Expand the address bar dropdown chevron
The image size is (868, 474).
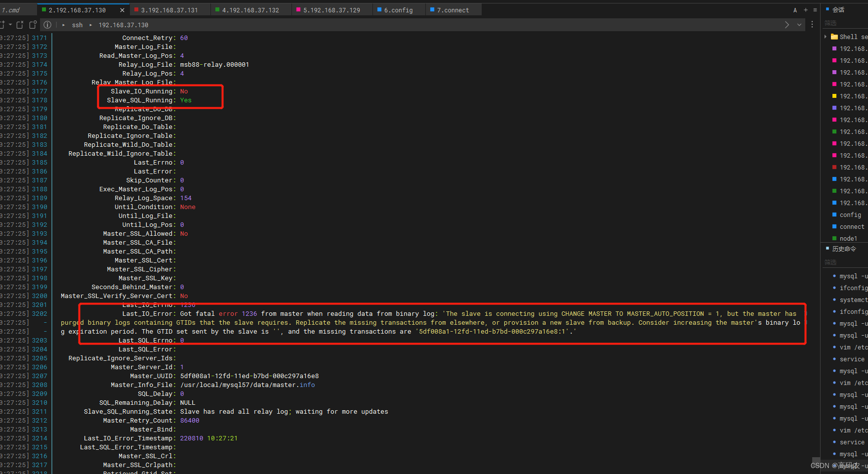pos(799,25)
